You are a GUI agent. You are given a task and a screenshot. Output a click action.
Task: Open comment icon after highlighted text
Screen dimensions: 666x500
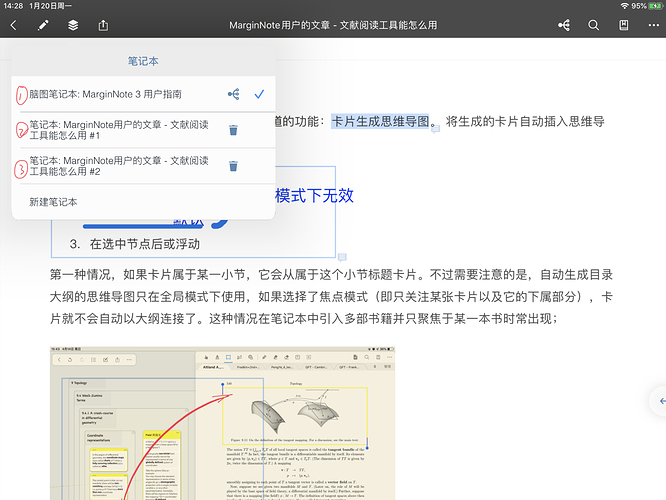435,129
